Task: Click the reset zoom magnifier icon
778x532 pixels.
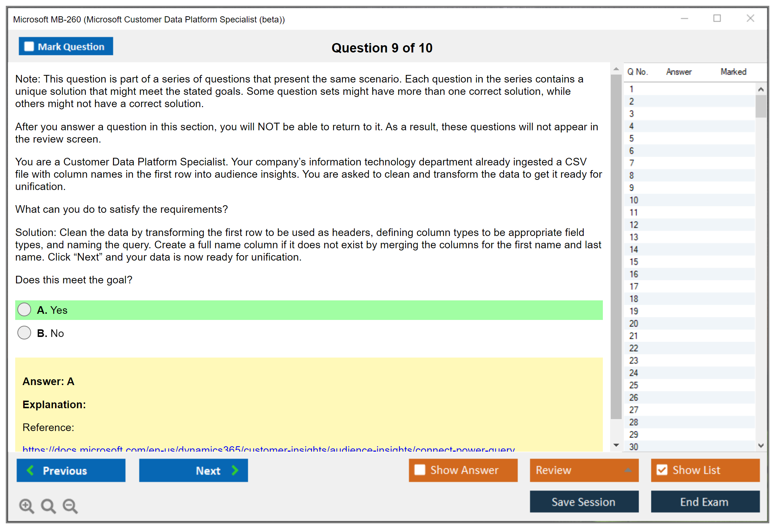Action: coord(48,506)
